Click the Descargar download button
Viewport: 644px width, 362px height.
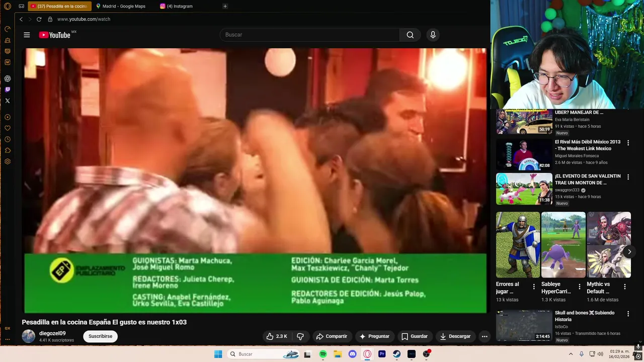point(455,336)
